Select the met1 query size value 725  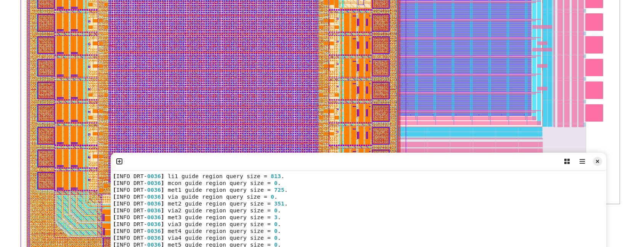tap(279, 190)
